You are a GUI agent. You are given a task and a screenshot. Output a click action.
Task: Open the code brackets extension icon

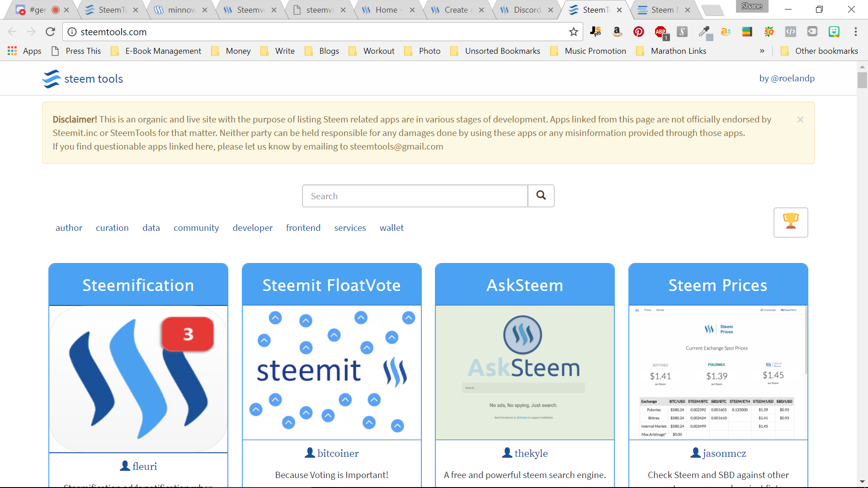pos(790,32)
